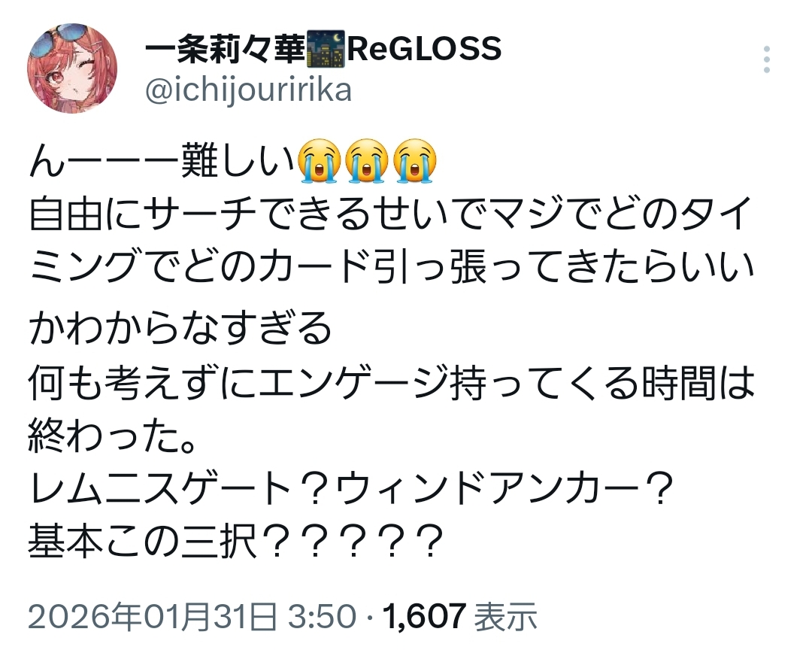The image size is (812, 653).
Task: Click the tweet line starting 自由にサーチ
Action: coord(391,214)
